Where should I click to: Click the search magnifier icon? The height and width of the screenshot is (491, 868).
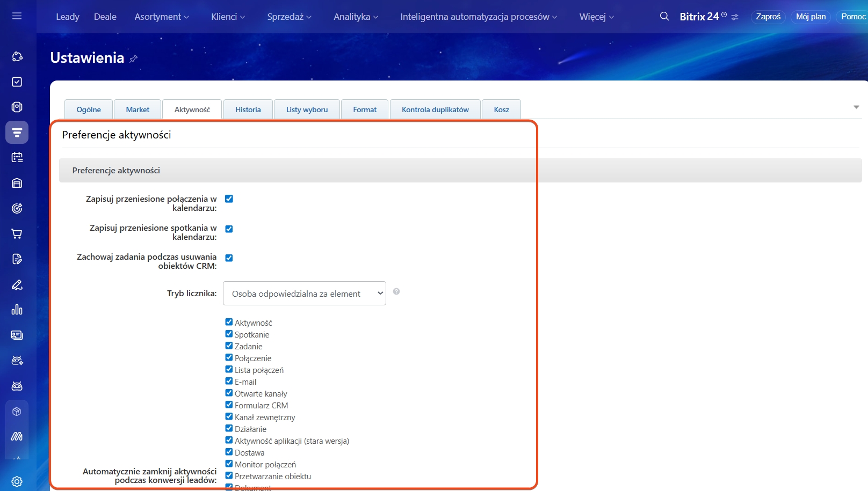coord(664,17)
